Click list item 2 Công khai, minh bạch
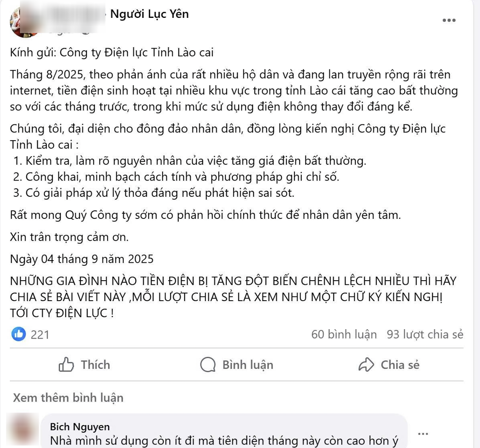480x448 pixels. 176,177
